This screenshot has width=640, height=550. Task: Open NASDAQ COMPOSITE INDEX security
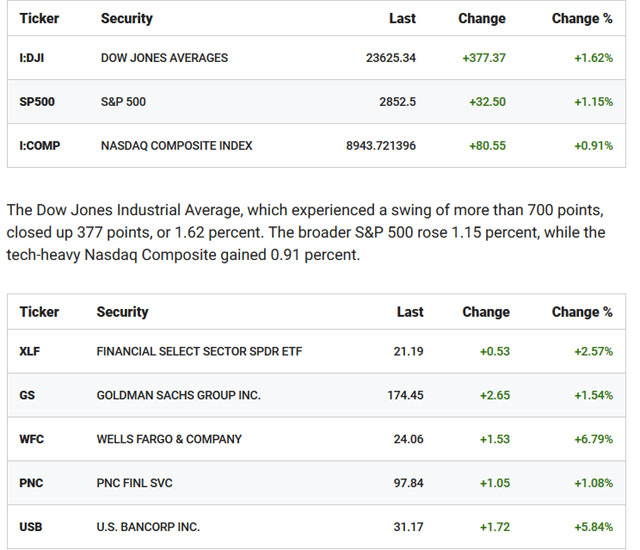[x=176, y=146]
